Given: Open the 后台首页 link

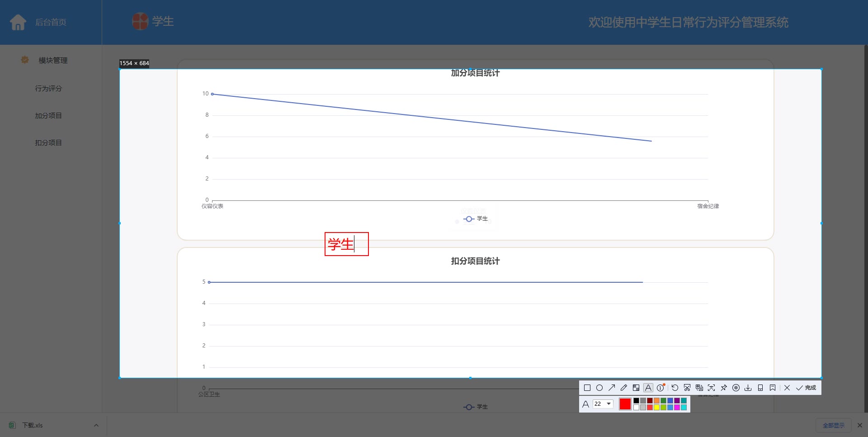Looking at the screenshot, I should pos(51,22).
